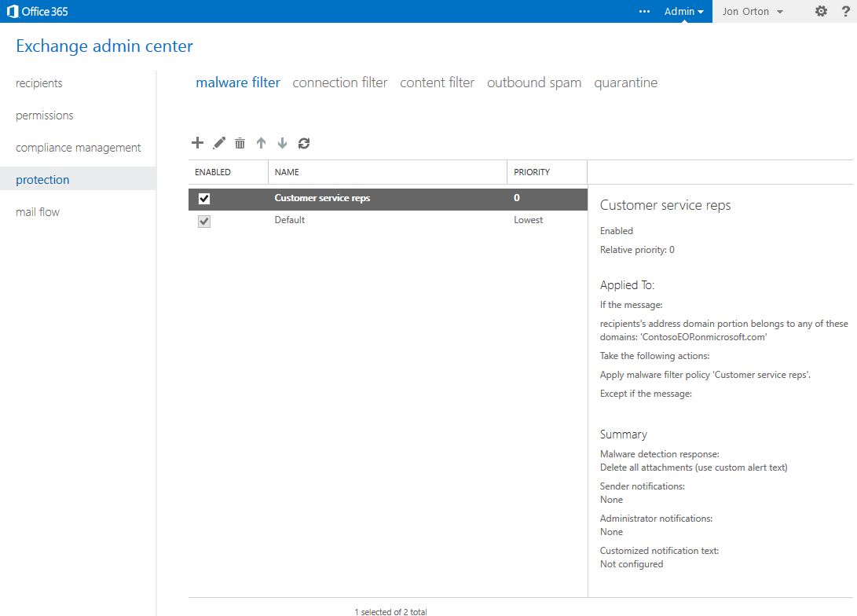Refresh the policy list

(303, 143)
